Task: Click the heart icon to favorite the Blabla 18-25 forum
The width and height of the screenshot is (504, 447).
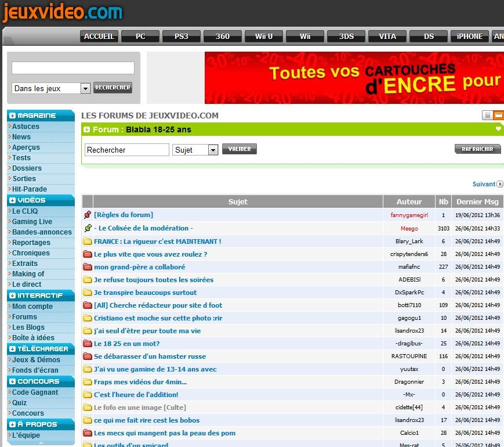Action: (498, 129)
